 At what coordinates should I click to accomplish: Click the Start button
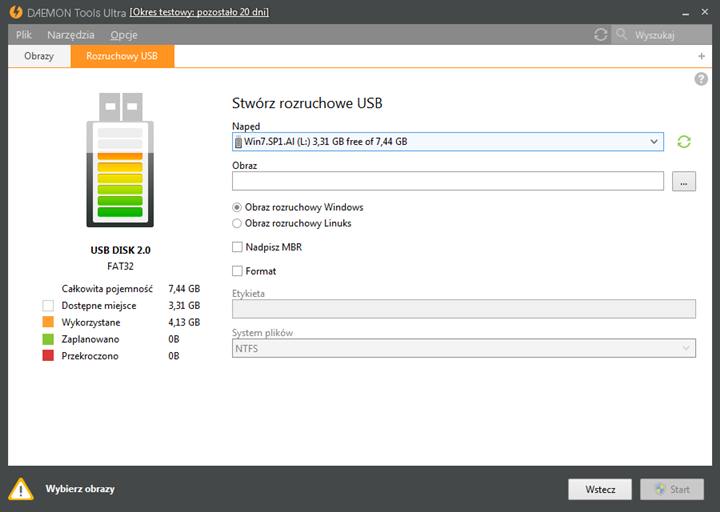672,489
